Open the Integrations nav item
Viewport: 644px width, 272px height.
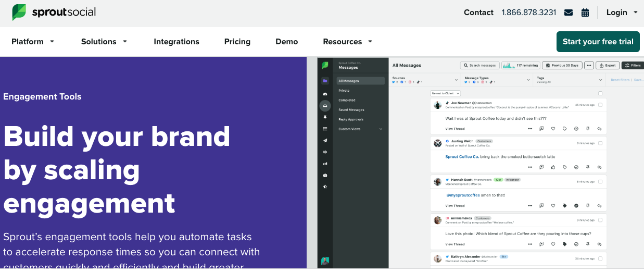click(x=176, y=42)
